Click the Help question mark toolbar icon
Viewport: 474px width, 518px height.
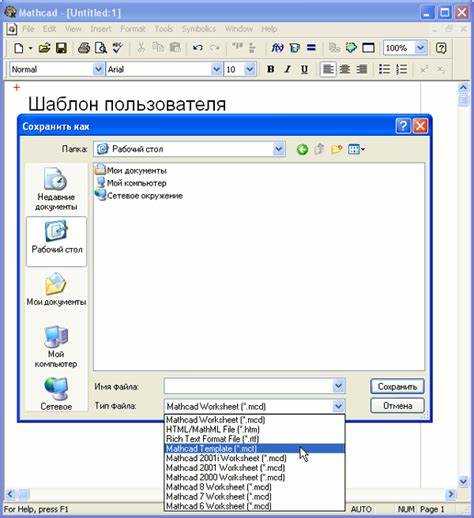pos(441,48)
